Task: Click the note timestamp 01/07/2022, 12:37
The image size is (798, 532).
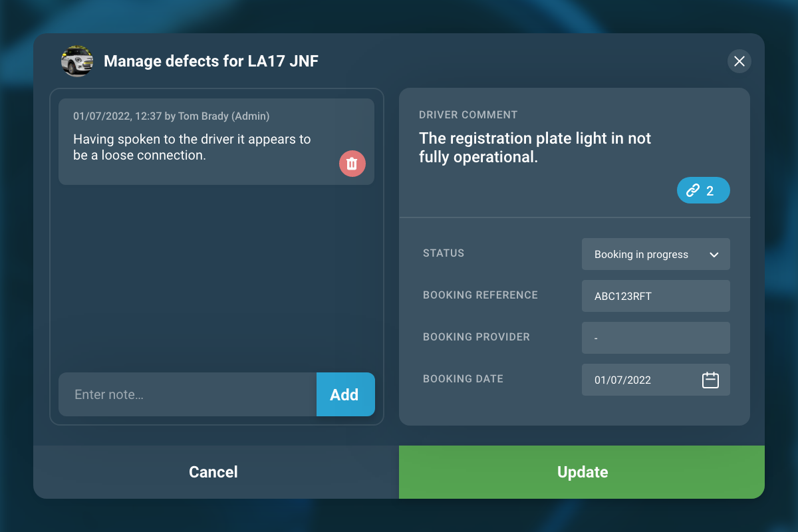Action: pyautogui.click(x=118, y=116)
